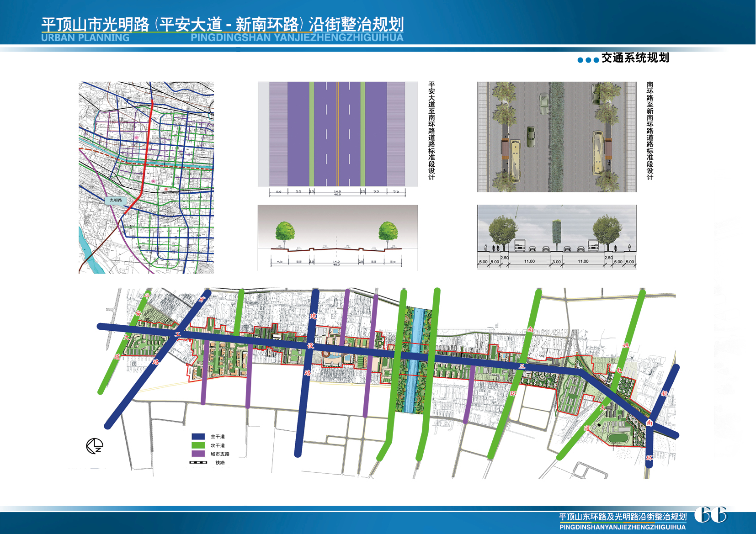Click the green 次干道 legend swatch

(198, 445)
